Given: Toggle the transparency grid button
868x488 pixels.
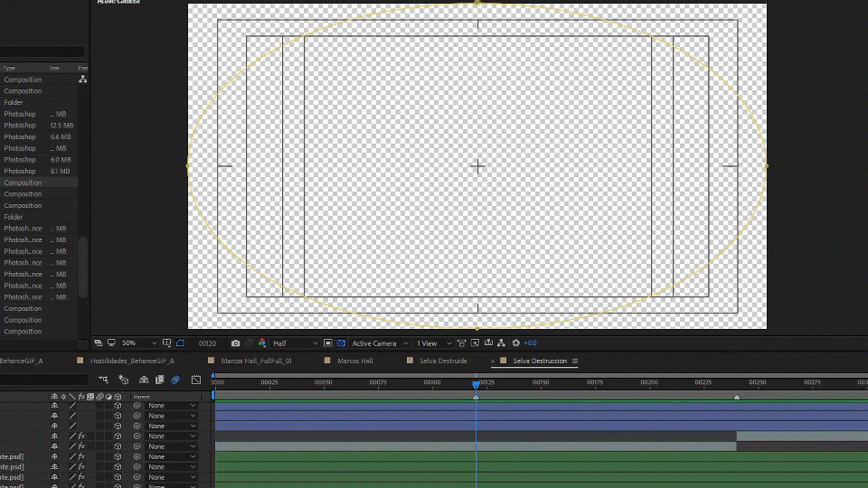Looking at the screenshot, I should (341, 343).
